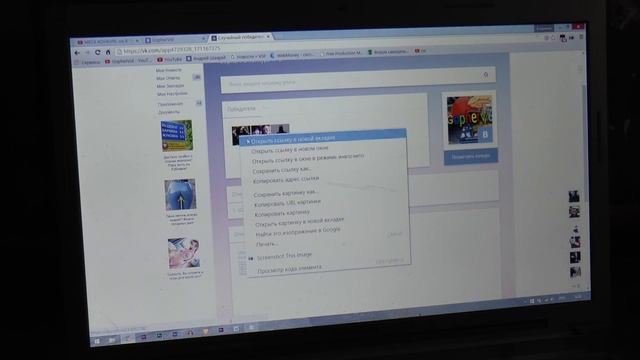Select 'Копировать картинку' menu entry

282,213
